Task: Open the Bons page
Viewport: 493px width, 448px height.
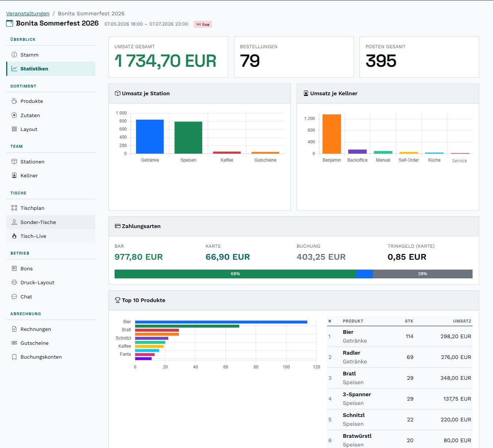Action: (51, 269)
